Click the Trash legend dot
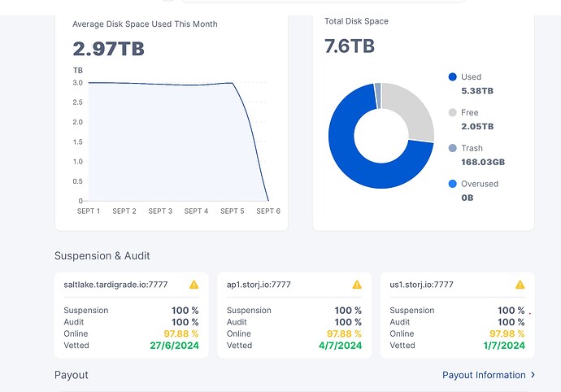Screen dimensions: 561x392 tap(452, 148)
